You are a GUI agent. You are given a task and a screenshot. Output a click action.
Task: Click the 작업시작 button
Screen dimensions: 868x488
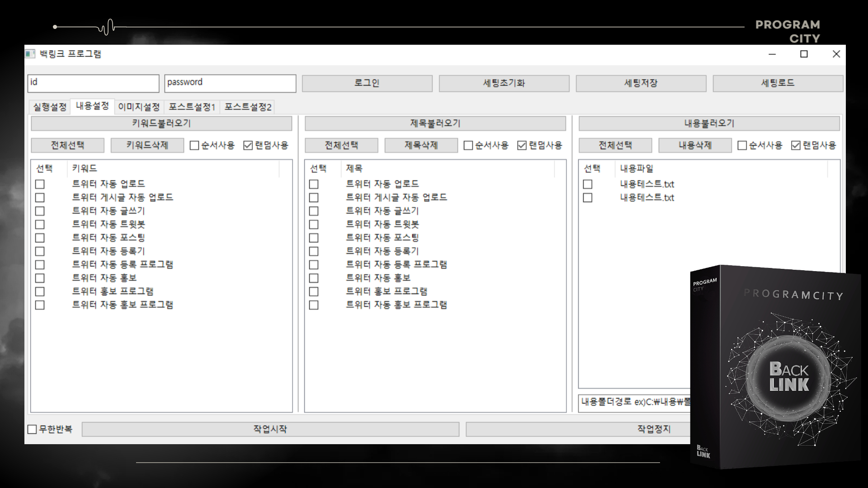click(x=270, y=429)
